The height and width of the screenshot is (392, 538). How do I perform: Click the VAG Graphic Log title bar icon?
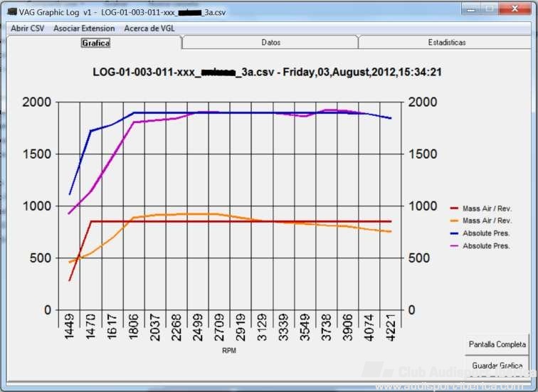pos(12,13)
